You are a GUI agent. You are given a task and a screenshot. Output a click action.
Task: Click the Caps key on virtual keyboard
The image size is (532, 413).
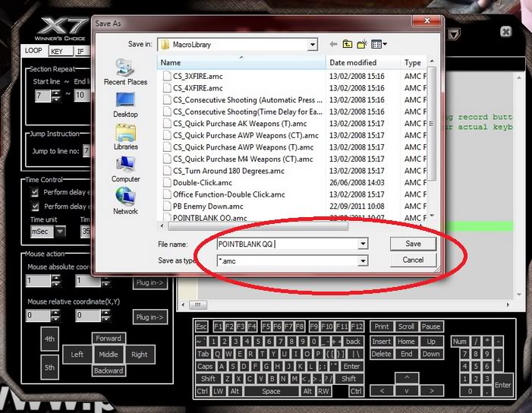(205, 367)
